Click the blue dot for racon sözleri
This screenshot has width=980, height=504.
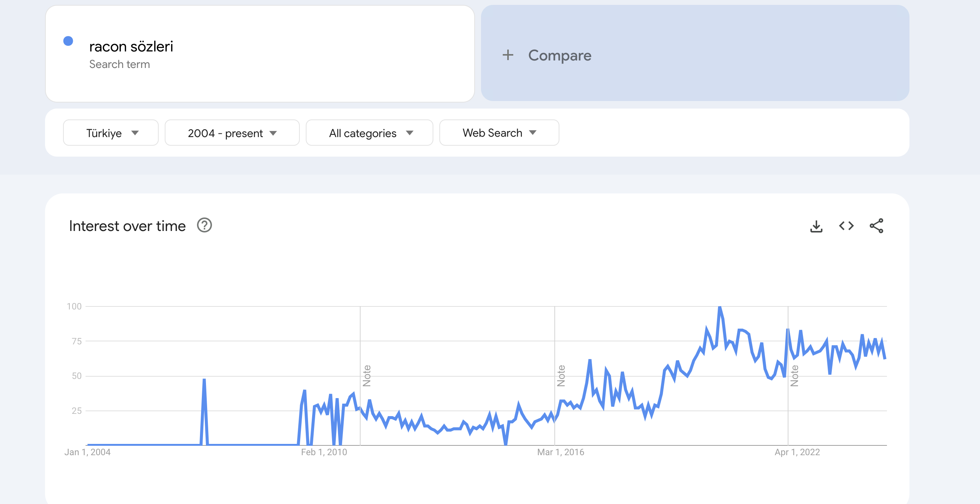[68, 41]
